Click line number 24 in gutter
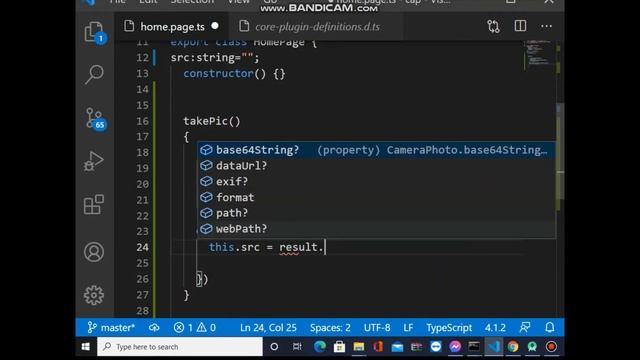640x360 pixels. click(142, 247)
